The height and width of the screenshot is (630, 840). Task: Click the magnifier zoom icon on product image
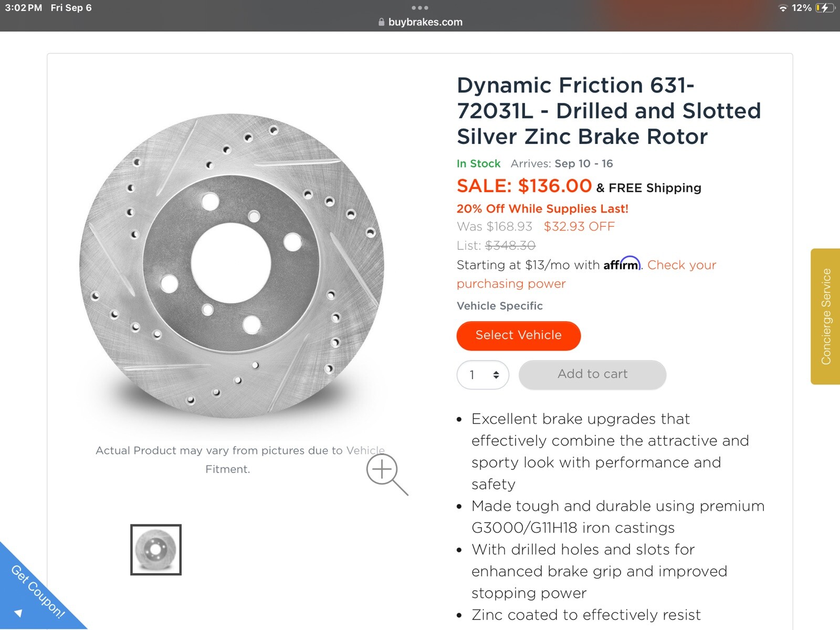coord(386,473)
